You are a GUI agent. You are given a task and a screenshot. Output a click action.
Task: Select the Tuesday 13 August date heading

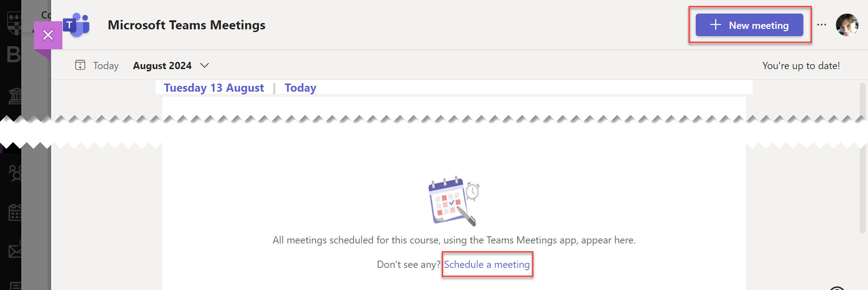(214, 88)
